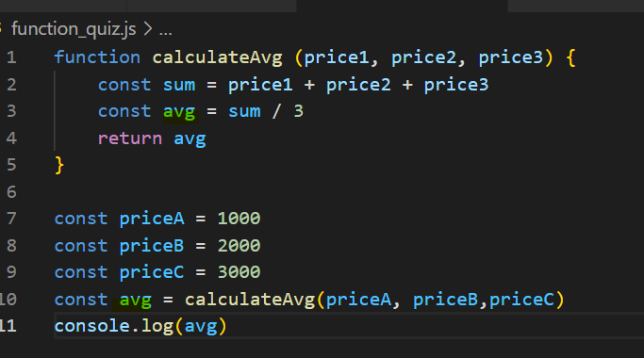The image size is (644, 358).
Task: Click price2 in the sum expression on line 2
Action: click(358, 85)
